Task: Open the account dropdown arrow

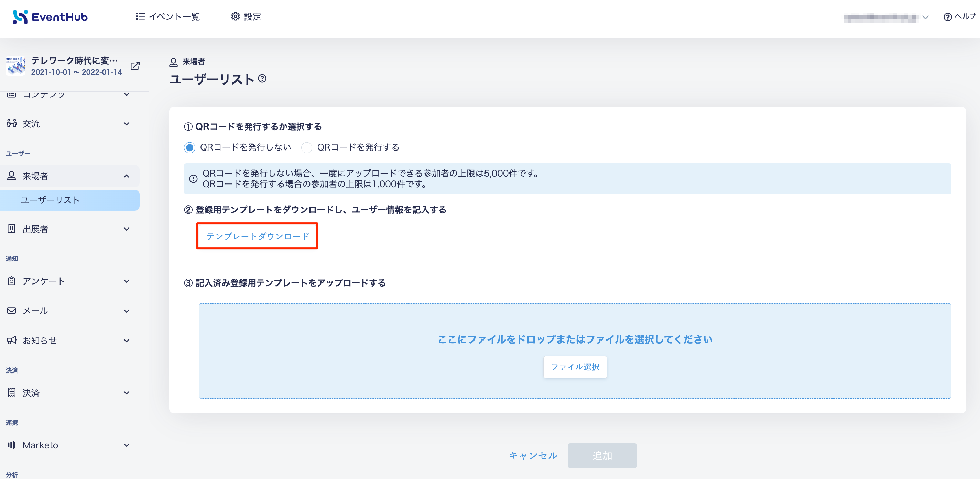Action: 926,18
